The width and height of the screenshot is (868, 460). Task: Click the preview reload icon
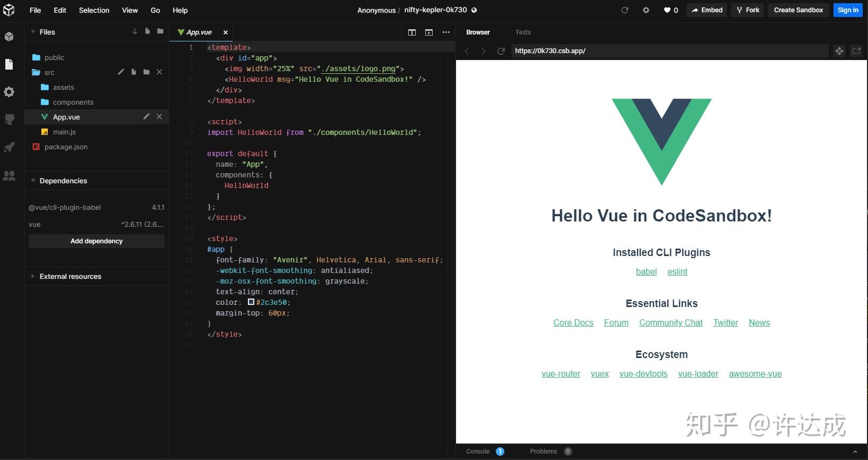(501, 51)
